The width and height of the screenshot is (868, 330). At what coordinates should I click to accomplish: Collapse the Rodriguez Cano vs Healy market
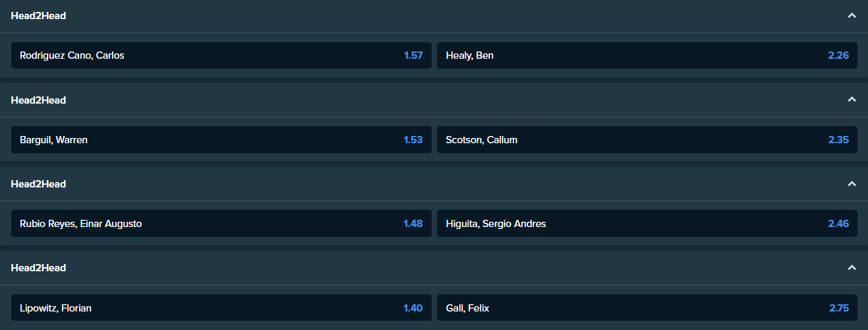pos(852,16)
